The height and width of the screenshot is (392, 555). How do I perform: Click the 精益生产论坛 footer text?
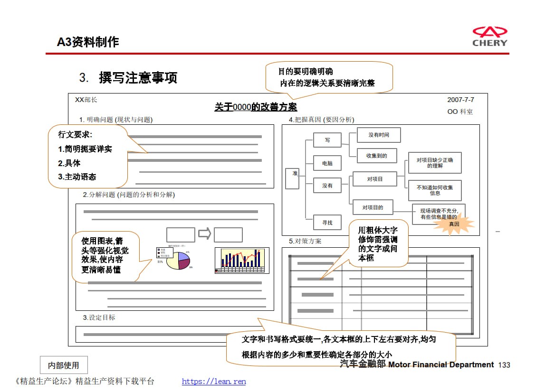84,382
